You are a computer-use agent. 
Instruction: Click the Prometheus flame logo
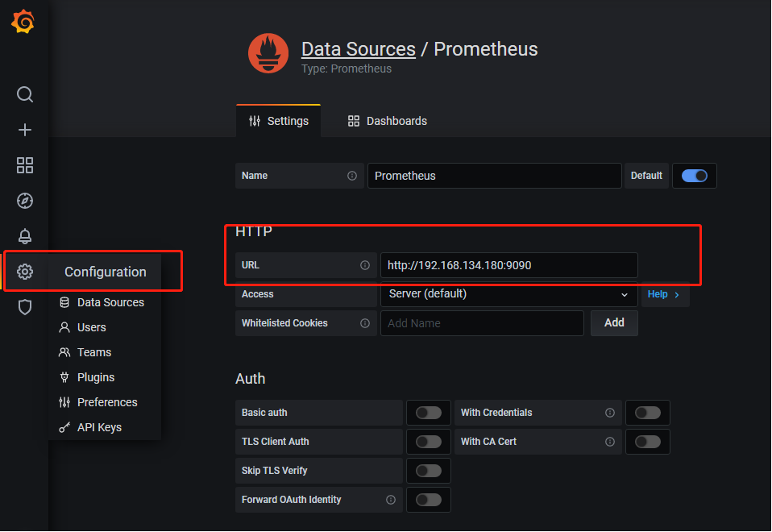(268, 53)
